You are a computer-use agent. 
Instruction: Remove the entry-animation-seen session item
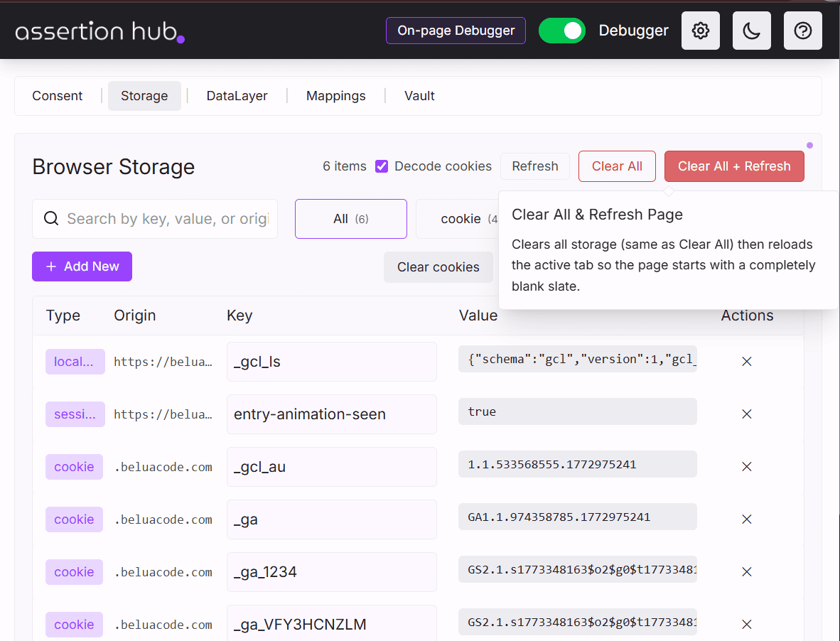(746, 414)
